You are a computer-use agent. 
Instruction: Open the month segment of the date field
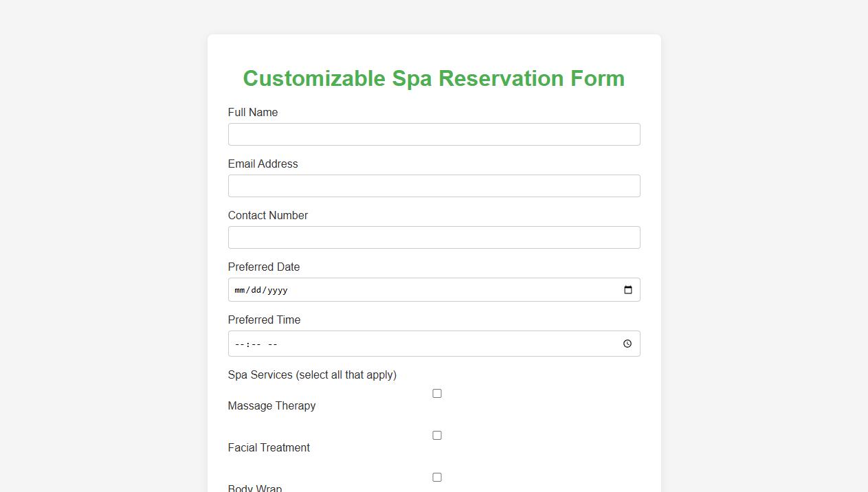(x=240, y=289)
